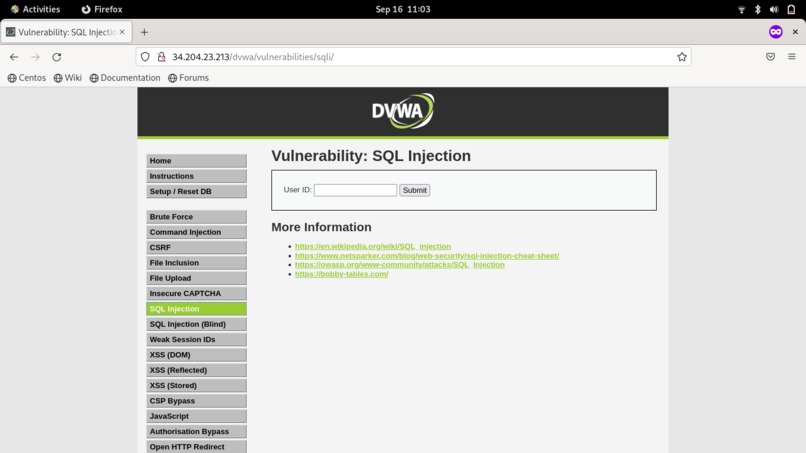
Task: Open the Firefox hamburger menu
Action: coord(792,57)
